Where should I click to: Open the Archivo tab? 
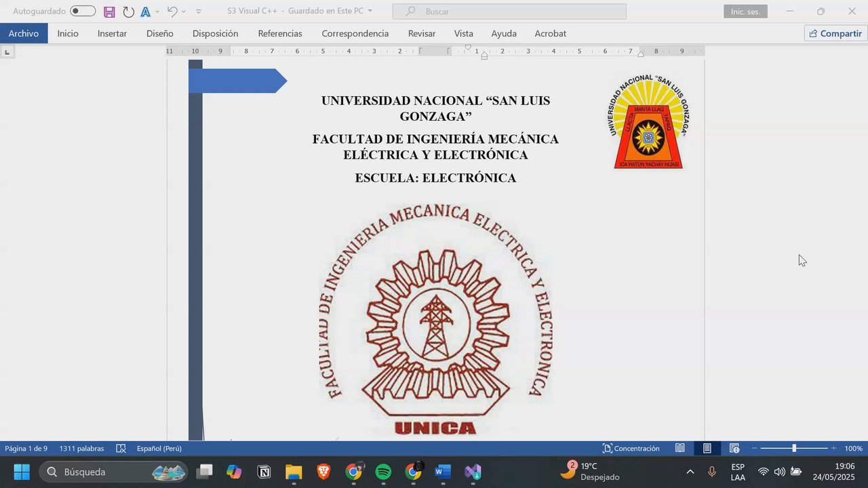(x=24, y=33)
